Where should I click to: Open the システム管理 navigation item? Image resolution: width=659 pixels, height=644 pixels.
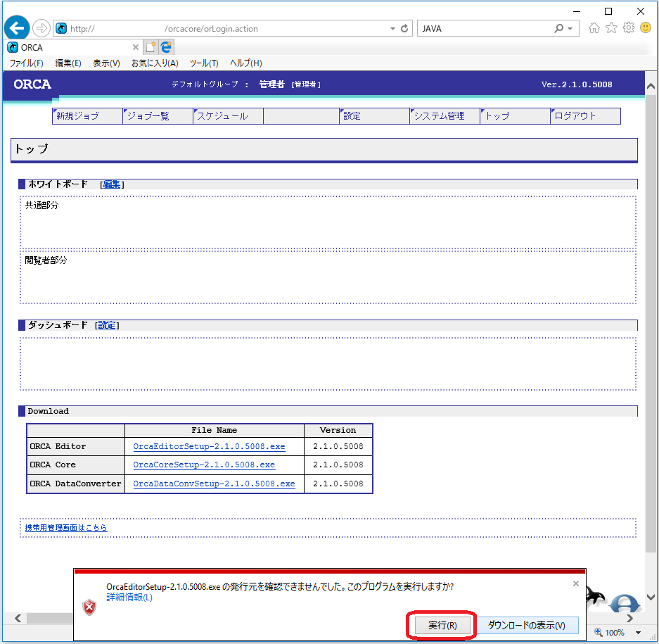click(x=445, y=116)
